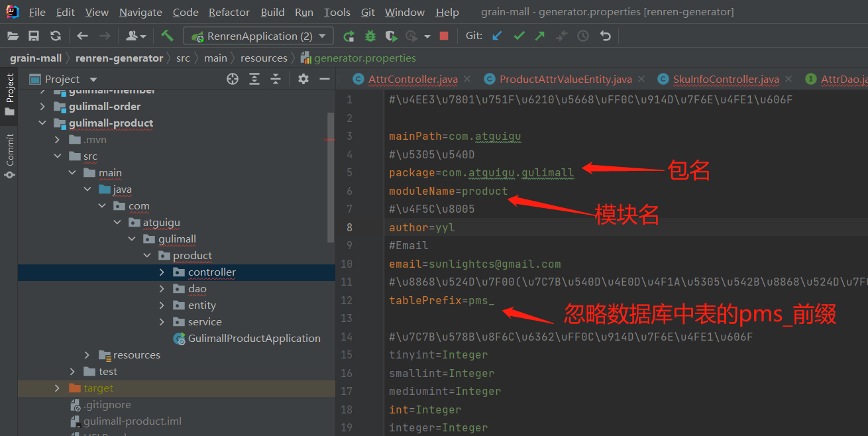Open the Navigate menu
The image size is (868, 436).
click(x=140, y=12)
